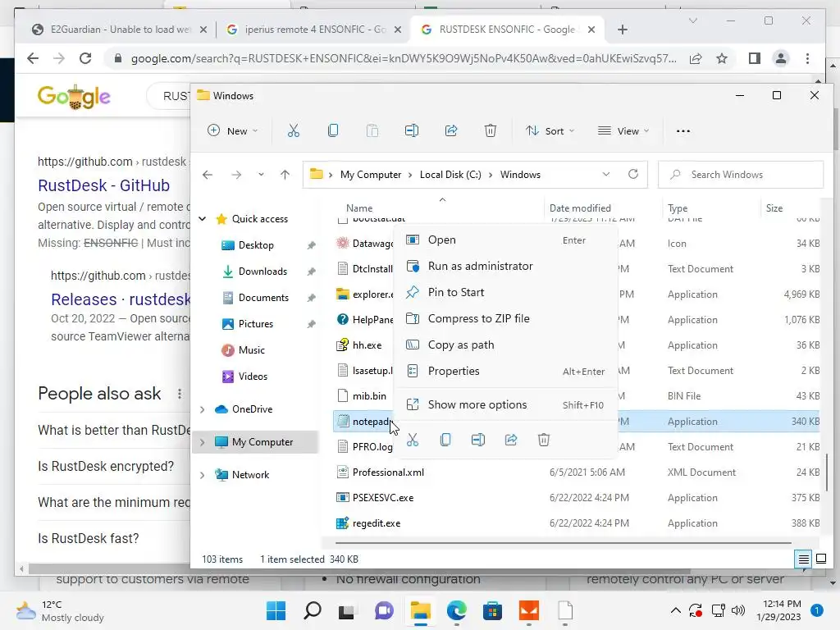Click the Rename icon in Explorer toolbar
The image size is (840, 630).
(412, 130)
